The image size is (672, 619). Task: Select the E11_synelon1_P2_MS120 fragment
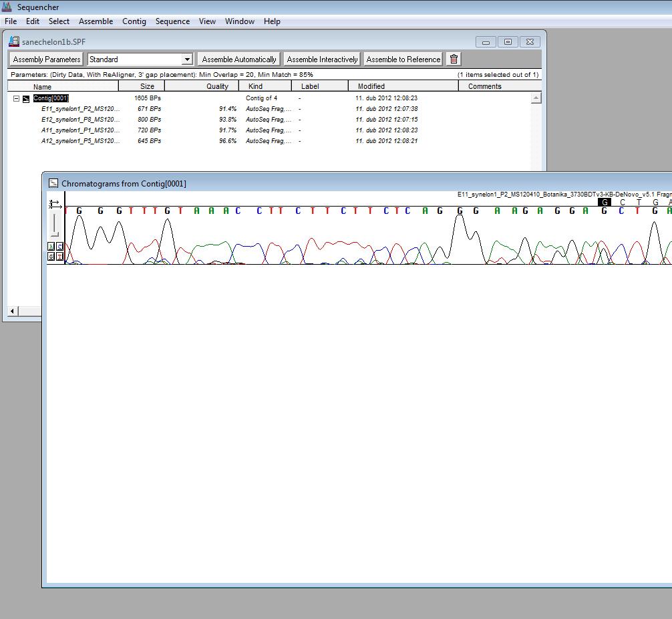click(81, 109)
